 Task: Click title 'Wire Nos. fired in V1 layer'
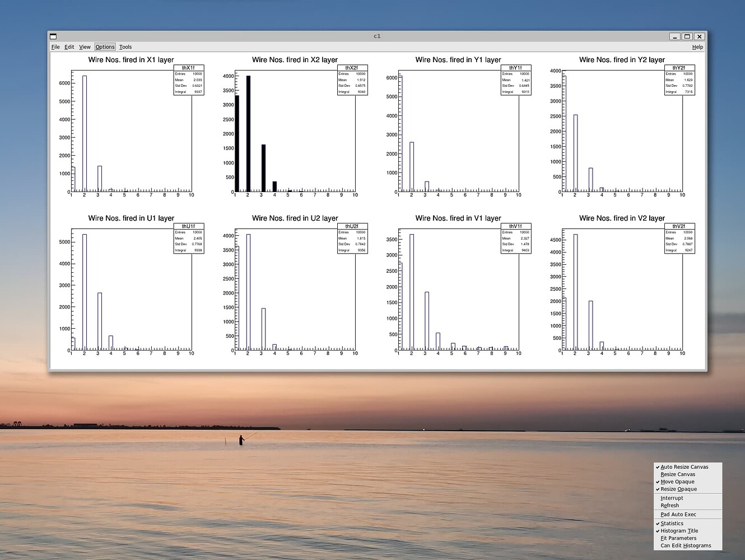click(458, 218)
